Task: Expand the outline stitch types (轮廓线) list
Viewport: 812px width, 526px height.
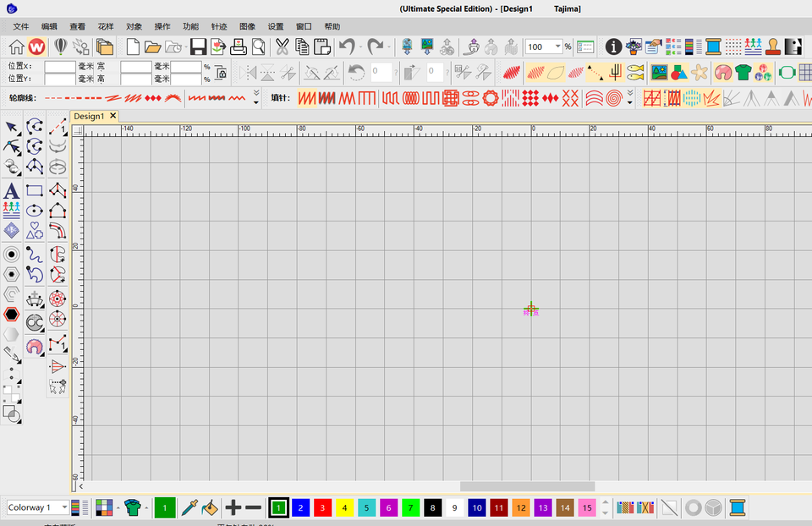Action: click(x=256, y=98)
